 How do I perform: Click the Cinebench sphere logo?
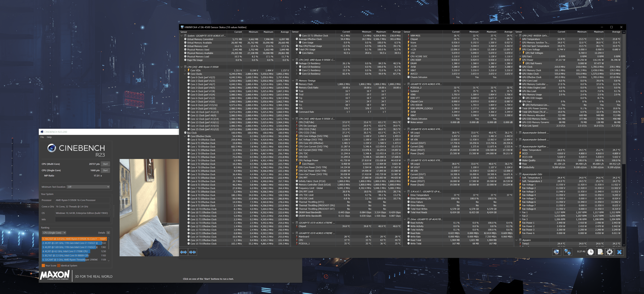pos(52,148)
